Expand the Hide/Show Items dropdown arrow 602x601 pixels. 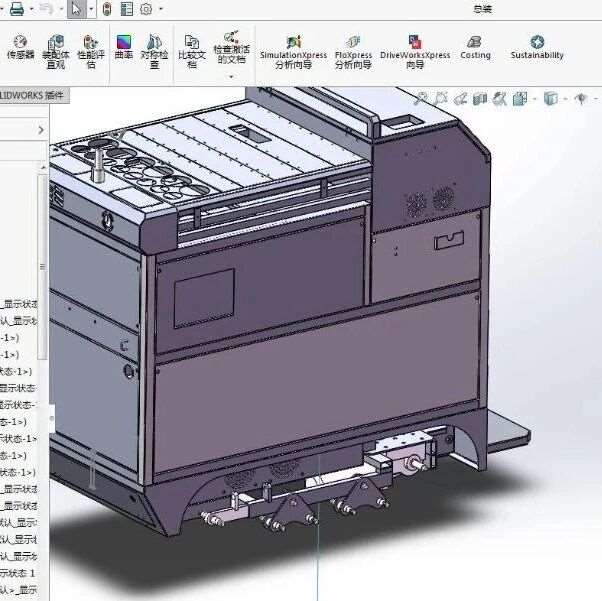(x=596, y=99)
